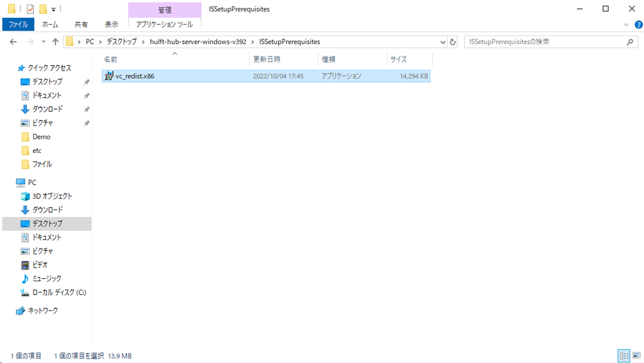
Task: Click the 2022/10/04 17:45 date cell
Action: (x=278, y=76)
